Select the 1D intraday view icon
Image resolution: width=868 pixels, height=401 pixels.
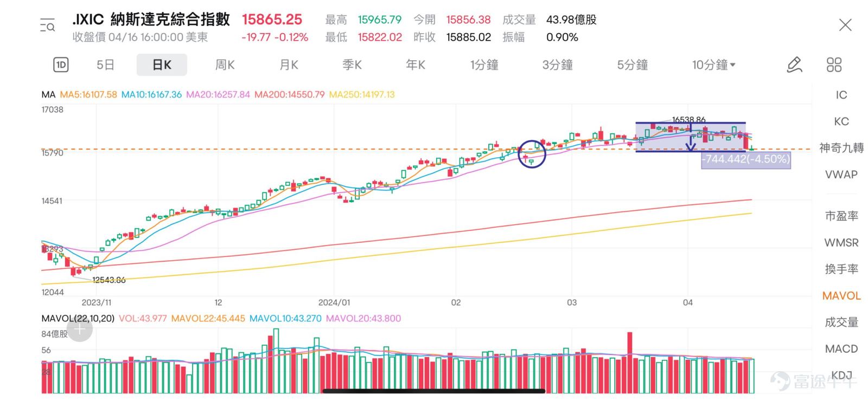point(61,65)
